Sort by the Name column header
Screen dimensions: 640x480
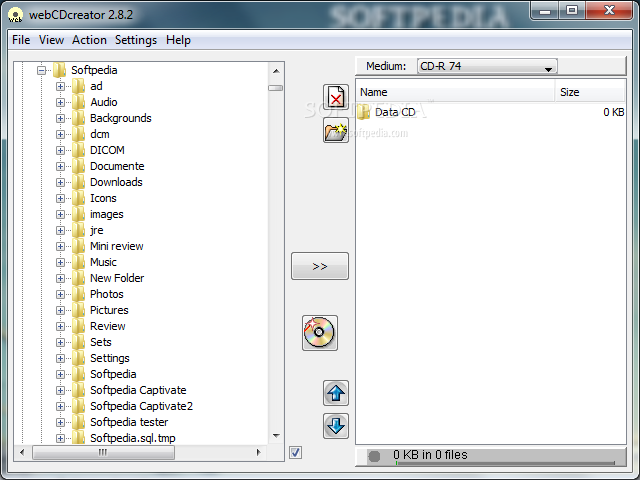point(455,92)
